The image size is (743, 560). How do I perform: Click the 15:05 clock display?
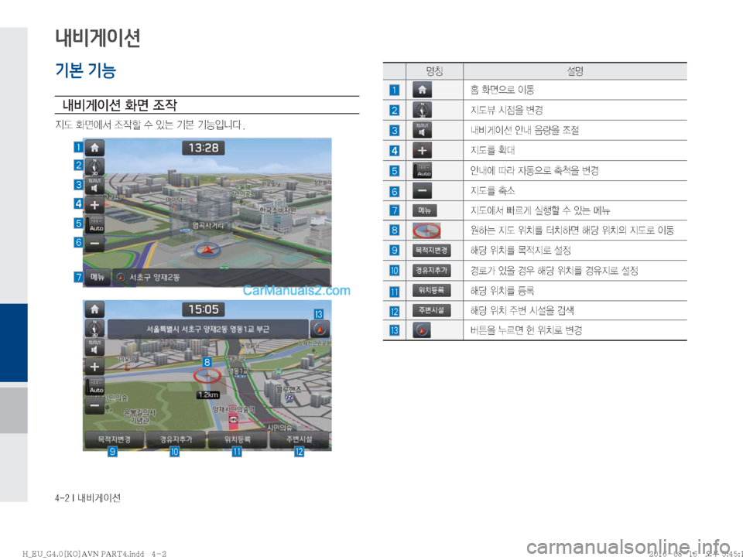click(x=204, y=309)
